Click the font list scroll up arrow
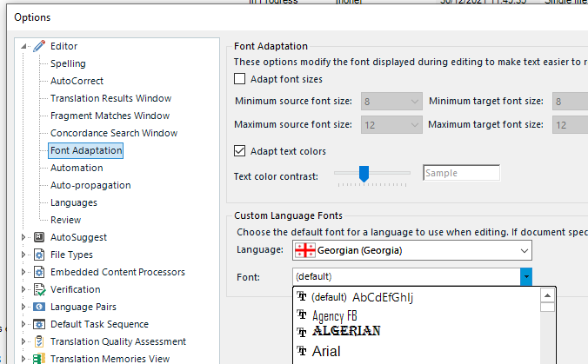588x364 pixels. coord(547,295)
